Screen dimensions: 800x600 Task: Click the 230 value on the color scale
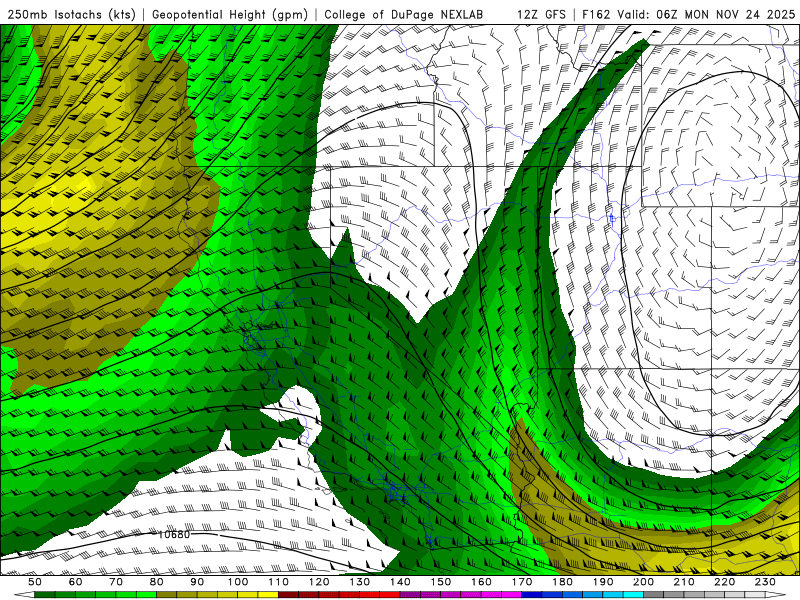765,582
